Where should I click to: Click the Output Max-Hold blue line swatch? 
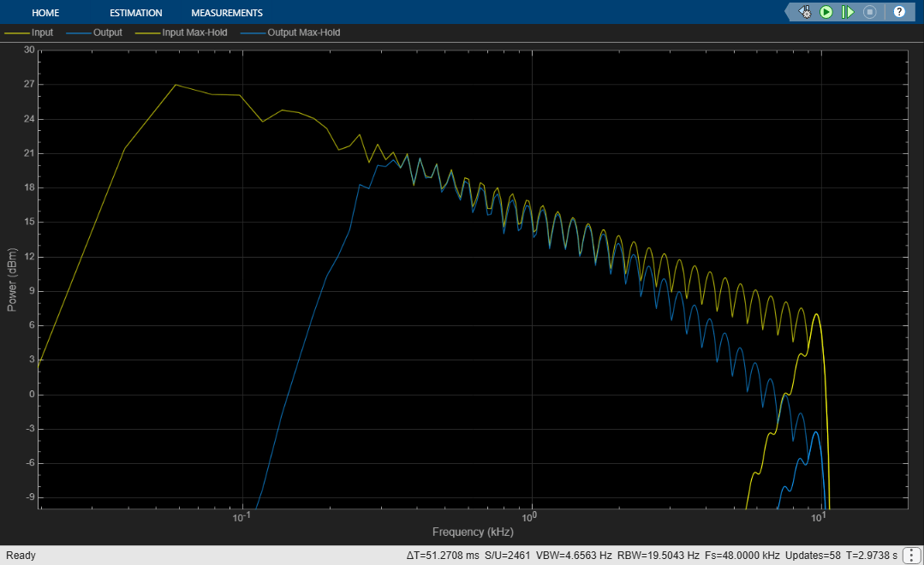point(253,33)
